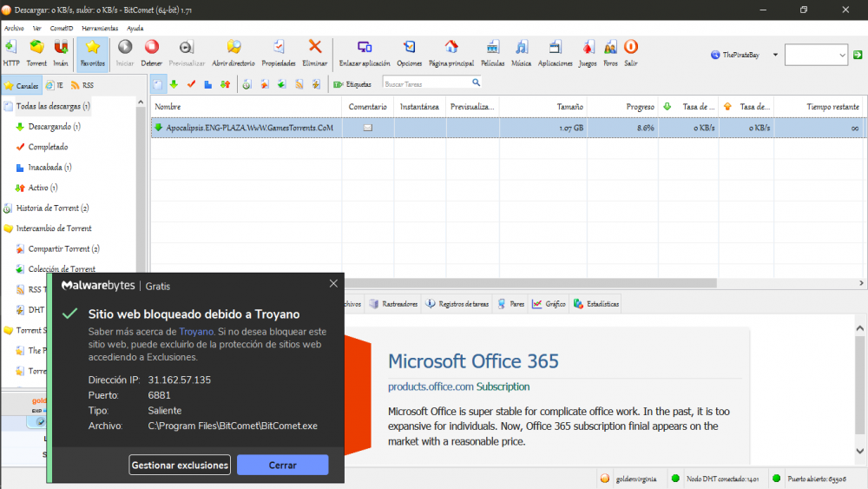Open the Opciones settings
Viewport: 868px width, 489px height.
coord(410,53)
